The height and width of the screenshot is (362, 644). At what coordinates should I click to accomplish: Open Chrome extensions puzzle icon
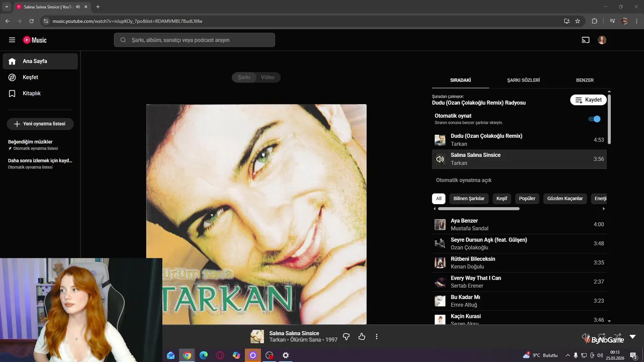tap(594, 21)
